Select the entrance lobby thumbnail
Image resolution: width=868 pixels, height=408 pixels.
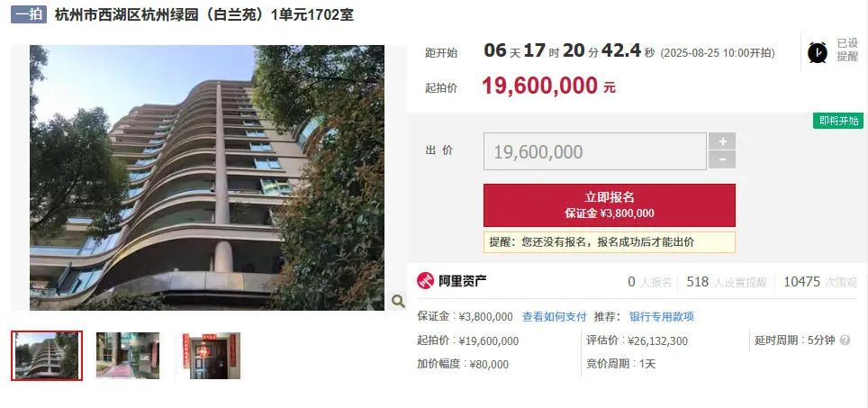128,356
